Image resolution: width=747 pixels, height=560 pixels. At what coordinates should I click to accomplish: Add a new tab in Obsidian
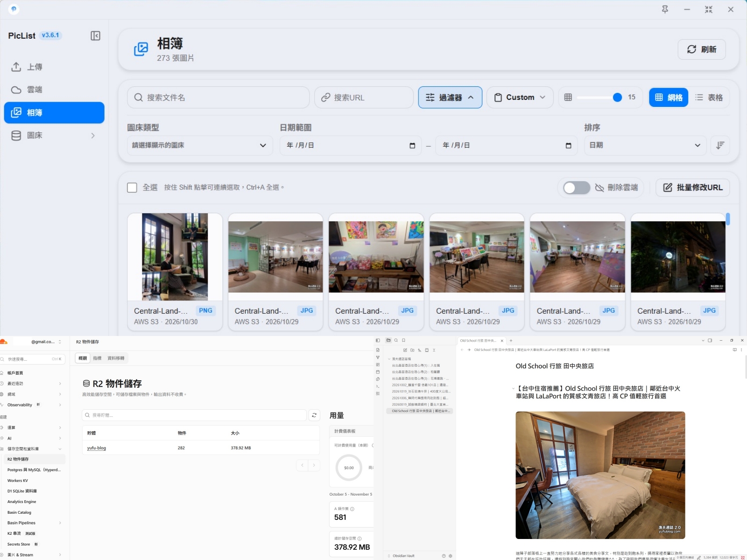click(x=511, y=341)
